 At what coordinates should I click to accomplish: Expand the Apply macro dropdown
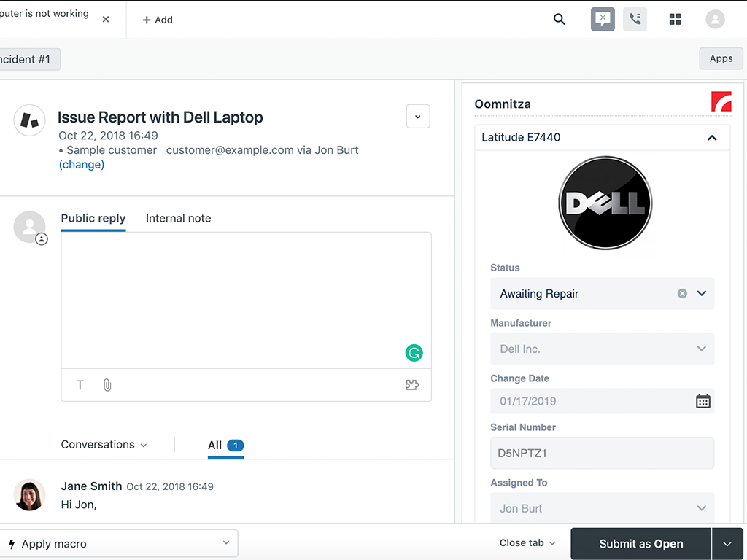[226, 543]
